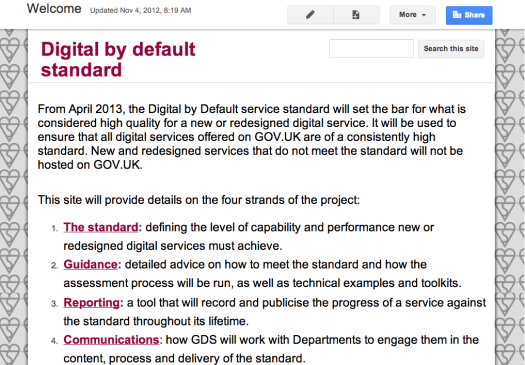Open the More dropdown menu

412,15
